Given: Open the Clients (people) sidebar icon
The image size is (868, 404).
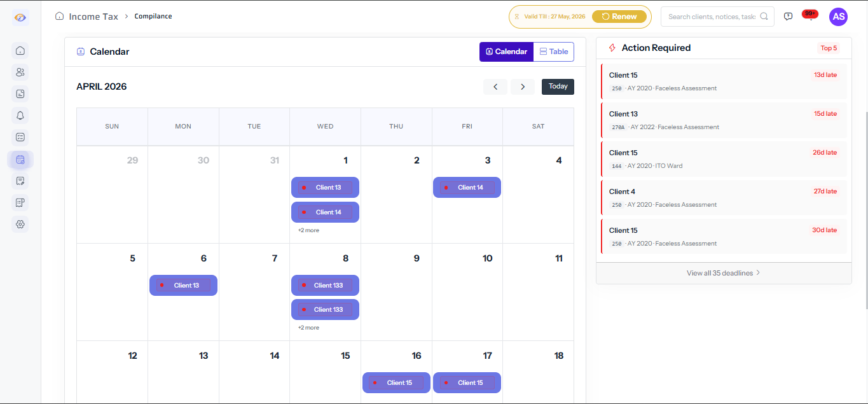Looking at the screenshot, I should pos(20,72).
